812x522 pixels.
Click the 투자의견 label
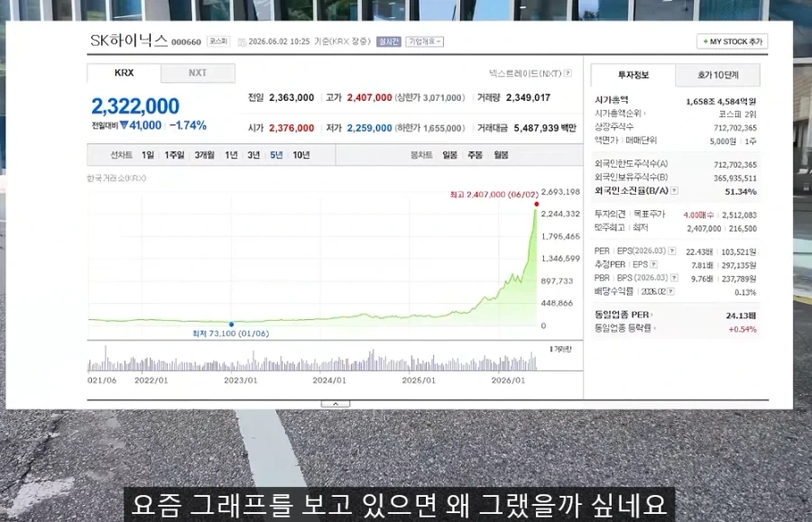610,215
